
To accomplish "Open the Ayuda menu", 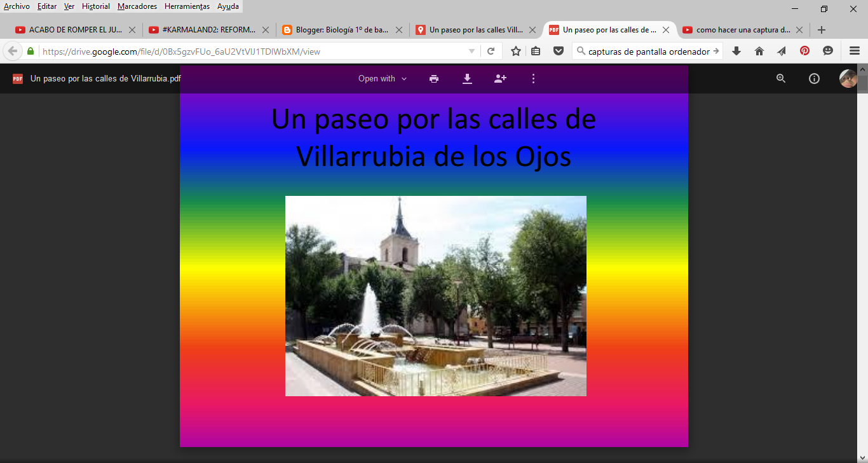I will [228, 6].
